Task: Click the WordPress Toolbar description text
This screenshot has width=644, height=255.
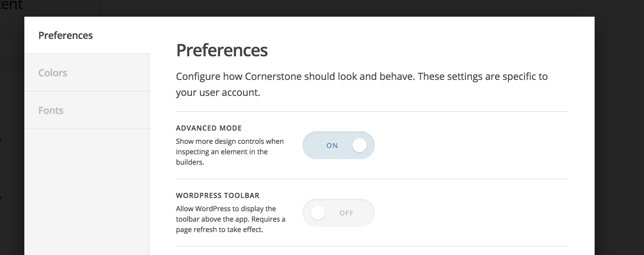Action: point(231,219)
